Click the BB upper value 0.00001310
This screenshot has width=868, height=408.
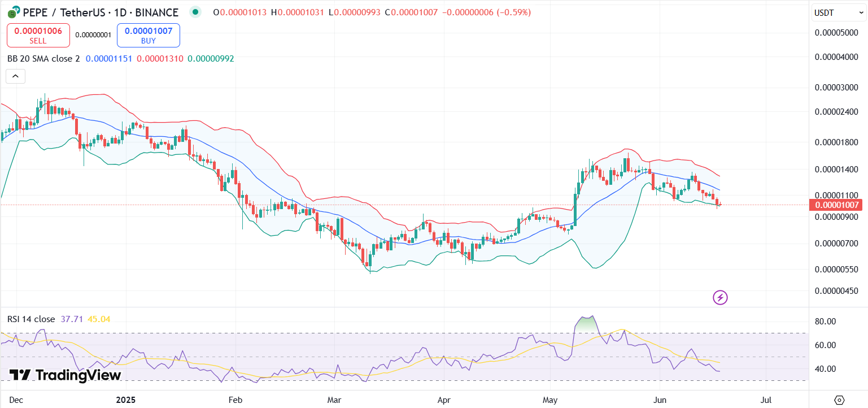point(160,58)
